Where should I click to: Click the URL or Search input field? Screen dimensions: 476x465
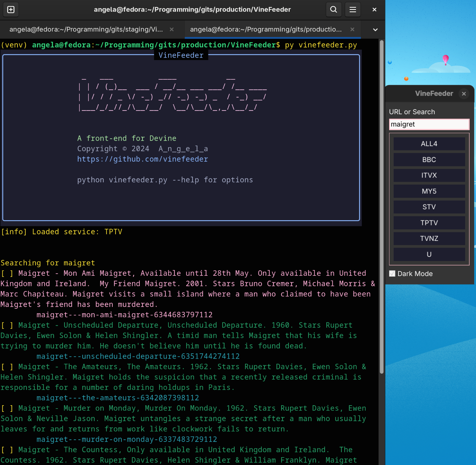429,124
